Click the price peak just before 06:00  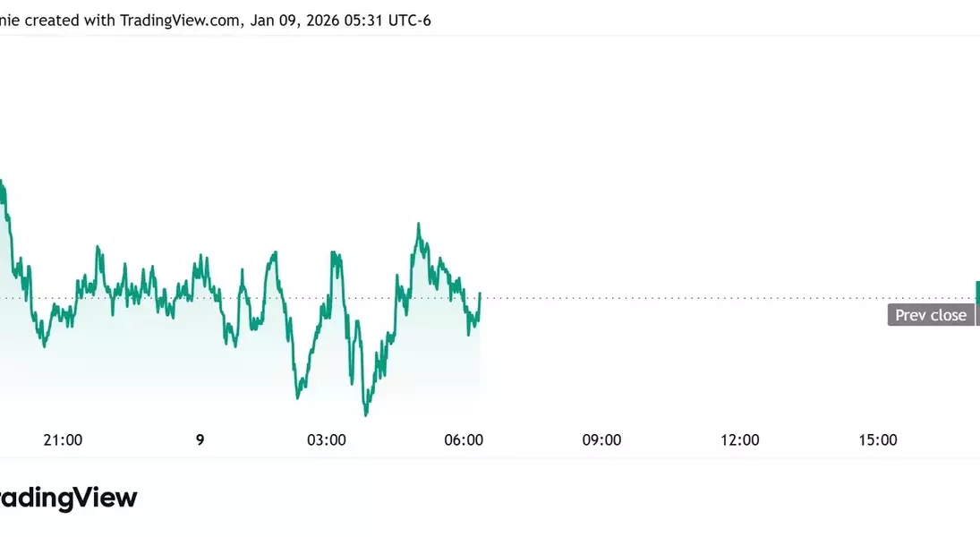coord(418,225)
